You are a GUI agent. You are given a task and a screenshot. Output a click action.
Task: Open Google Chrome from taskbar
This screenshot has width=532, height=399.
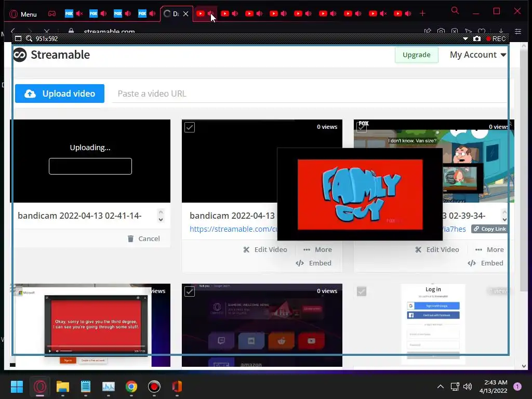[131, 387]
